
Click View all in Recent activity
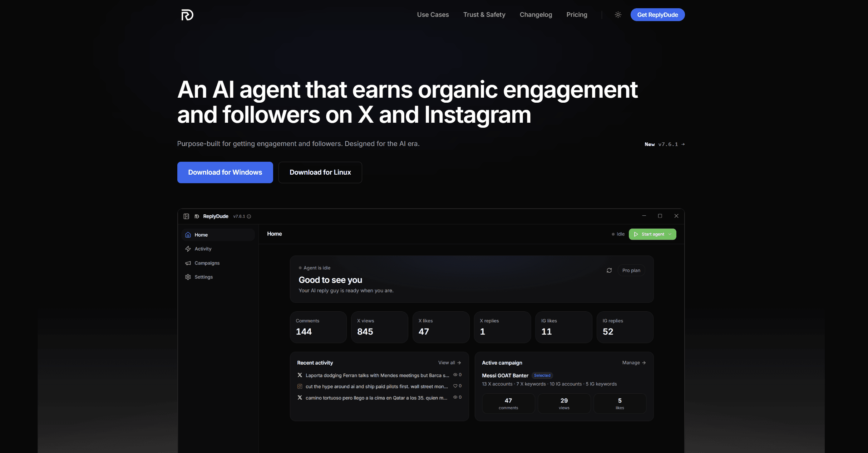[x=449, y=362]
